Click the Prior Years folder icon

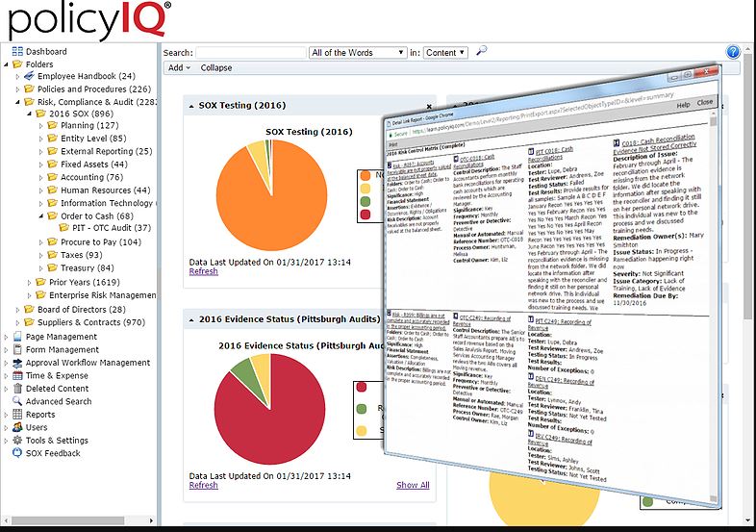pos(41,282)
